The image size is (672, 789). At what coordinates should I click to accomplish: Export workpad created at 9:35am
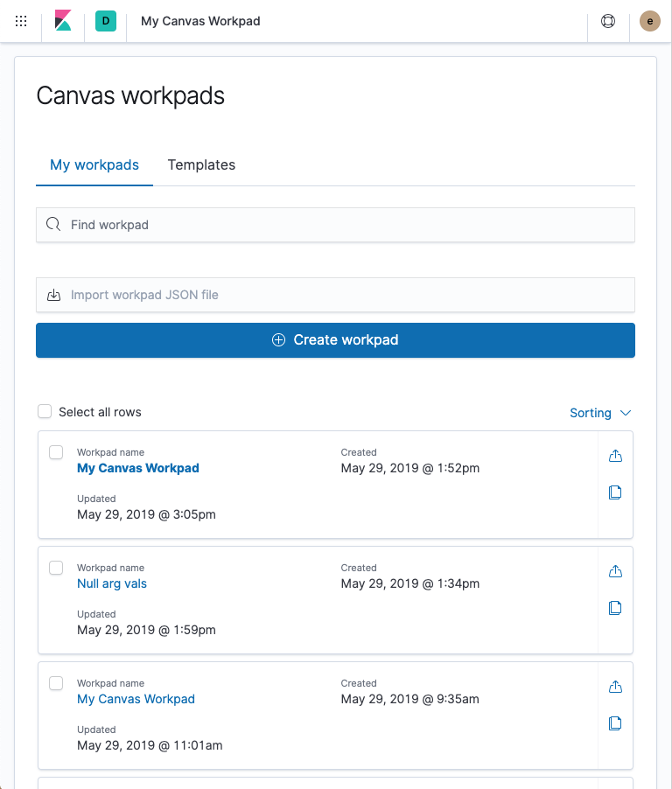(x=615, y=687)
